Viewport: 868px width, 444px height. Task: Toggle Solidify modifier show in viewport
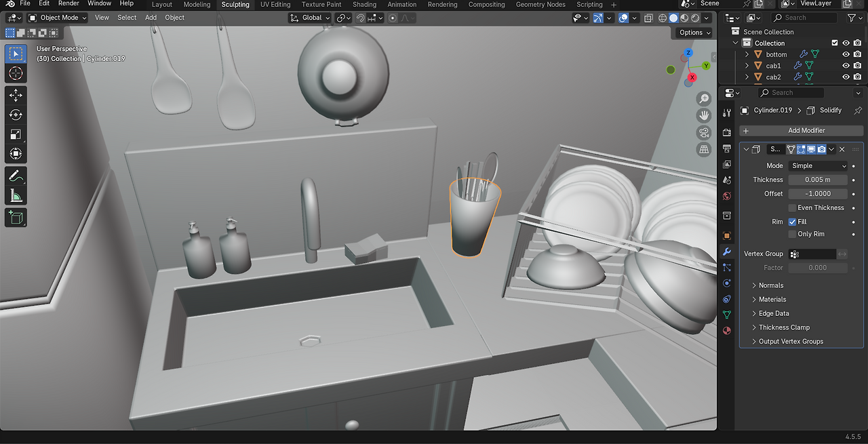811,149
